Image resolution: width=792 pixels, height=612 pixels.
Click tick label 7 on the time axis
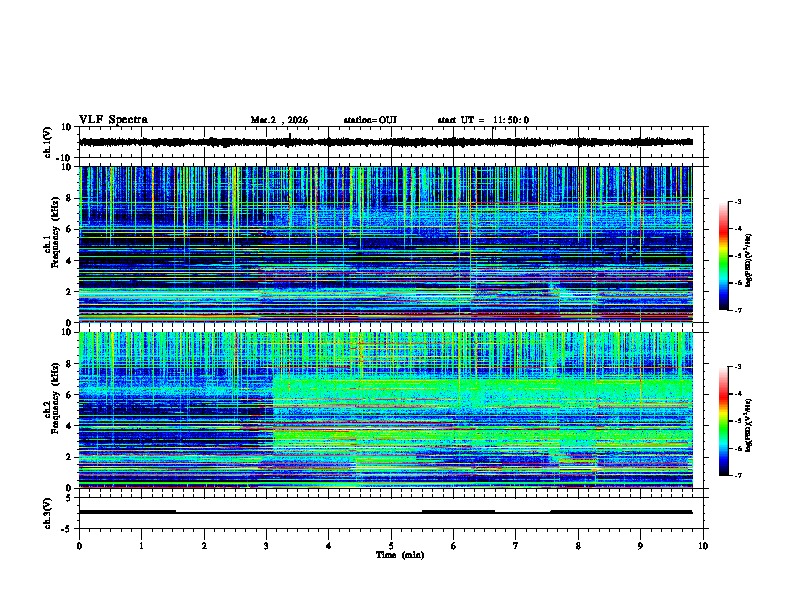tap(516, 546)
